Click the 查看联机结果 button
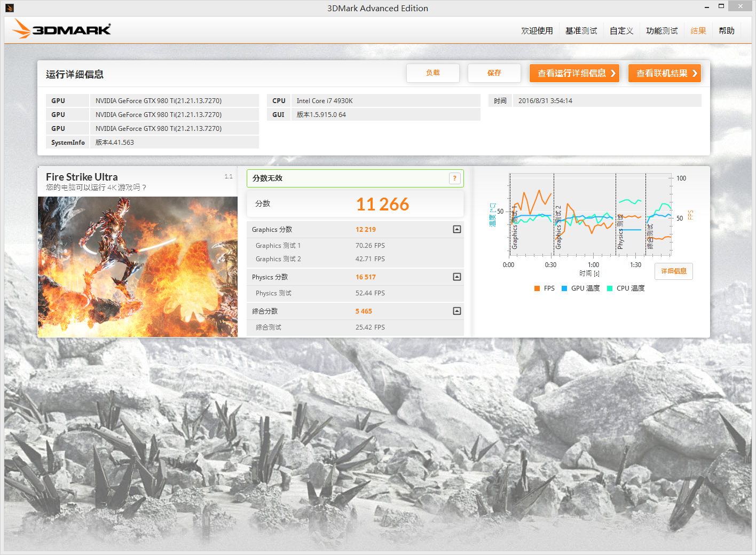 point(665,73)
